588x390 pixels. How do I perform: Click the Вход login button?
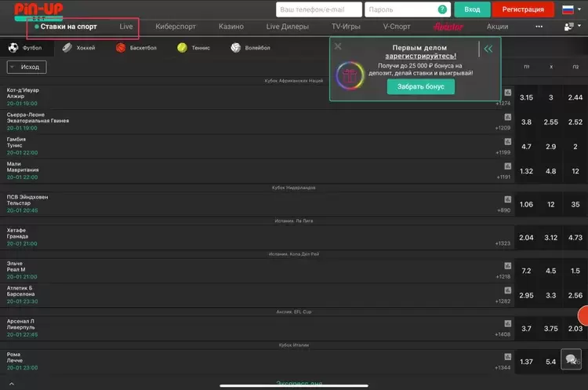[472, 9]
